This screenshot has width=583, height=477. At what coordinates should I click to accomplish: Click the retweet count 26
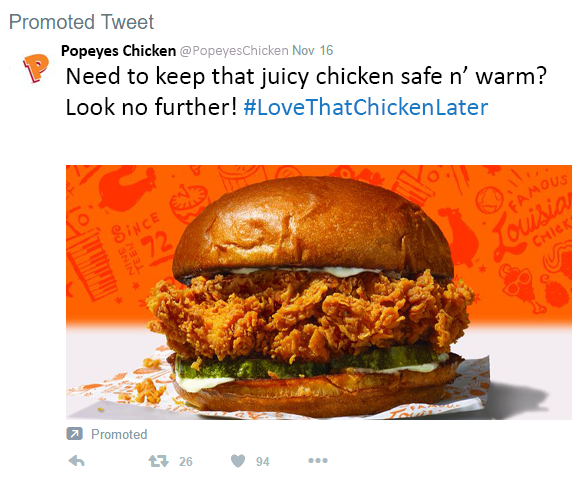[186, 461]
